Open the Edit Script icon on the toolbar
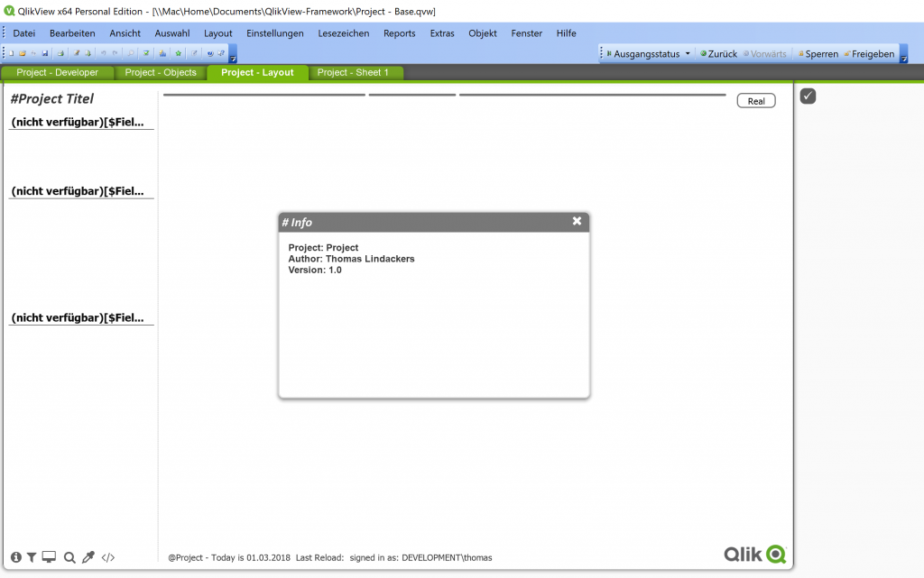Image resolution: width=924 pixels, height=578 pixels. (x=77, y=52)
